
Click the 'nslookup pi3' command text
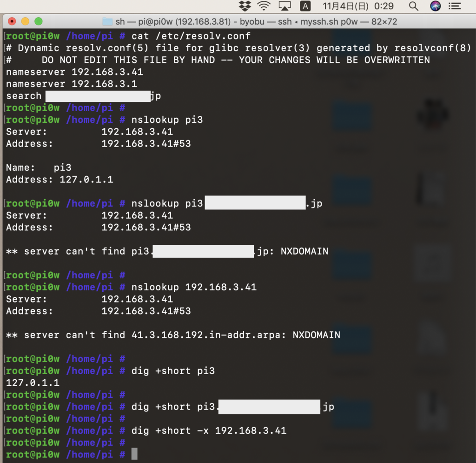(x=167, y=120)
